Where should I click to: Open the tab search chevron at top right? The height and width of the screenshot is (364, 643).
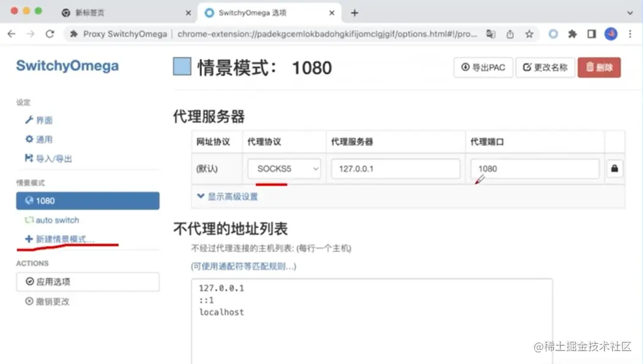(630, 13)
